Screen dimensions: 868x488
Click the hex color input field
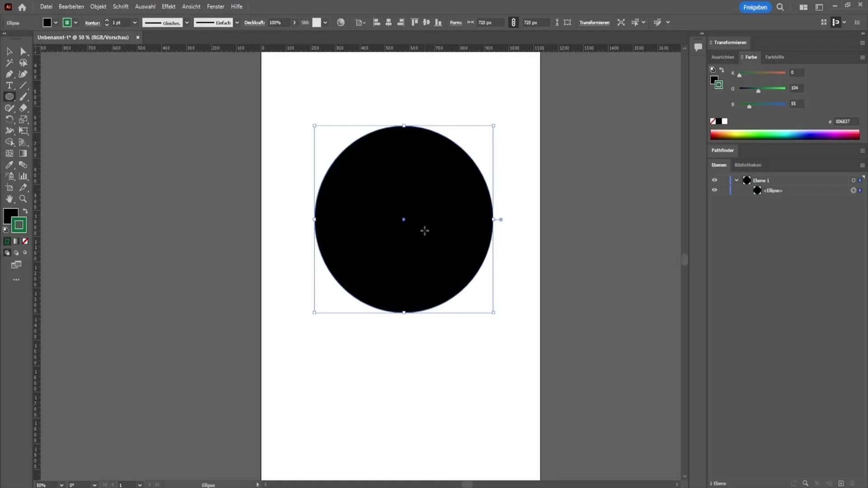pyautogui.click(x=845, y=122)
